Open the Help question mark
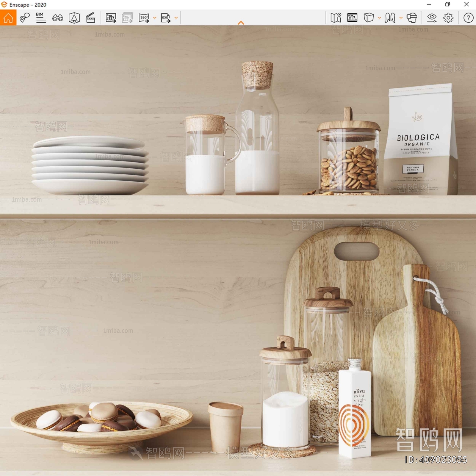The image size is (476, 476). click(468, 18)
